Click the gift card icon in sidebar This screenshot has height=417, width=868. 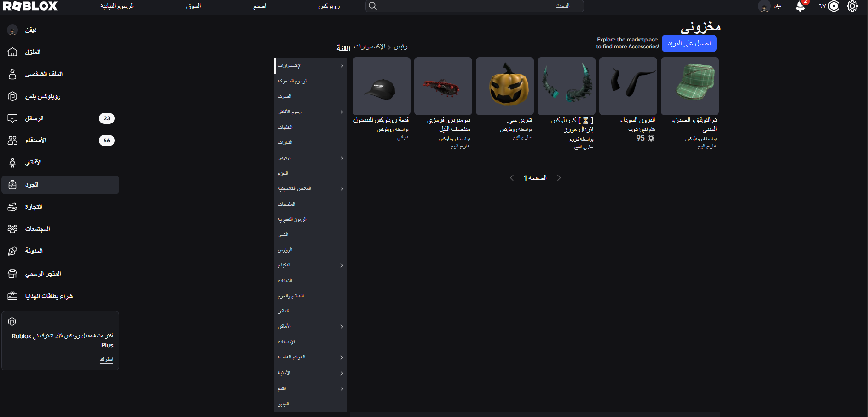coord(12,296)
